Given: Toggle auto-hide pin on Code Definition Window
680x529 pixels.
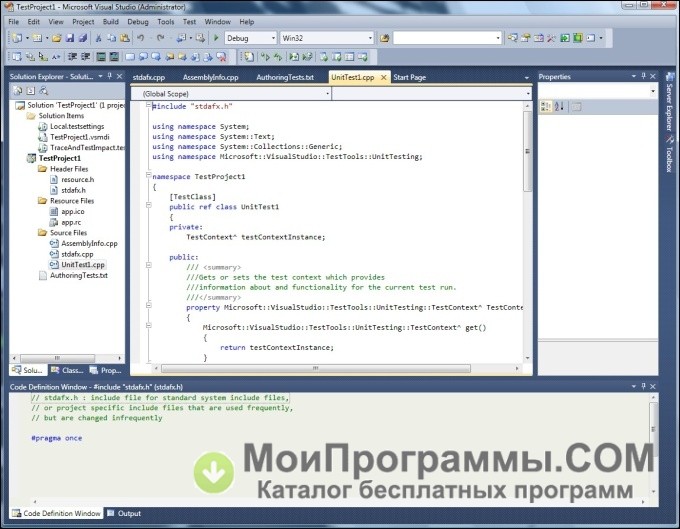Looking at the screenshot, I should [644, 386].
